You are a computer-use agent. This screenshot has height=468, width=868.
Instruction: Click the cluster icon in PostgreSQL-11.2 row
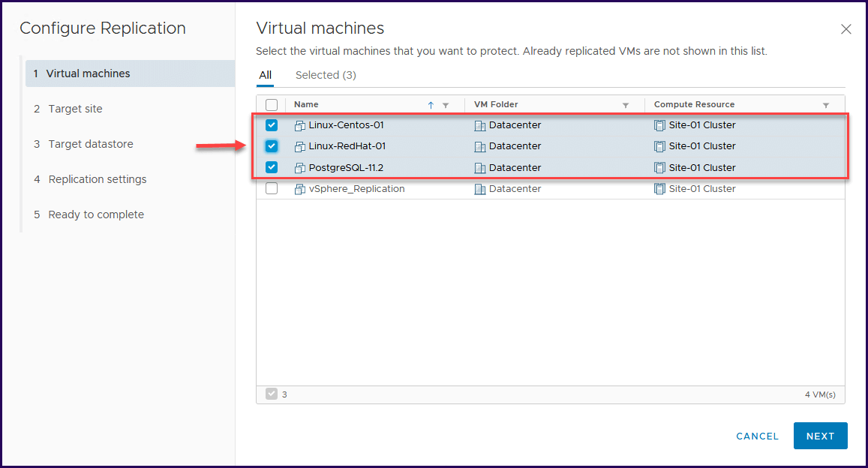[659, 167]
